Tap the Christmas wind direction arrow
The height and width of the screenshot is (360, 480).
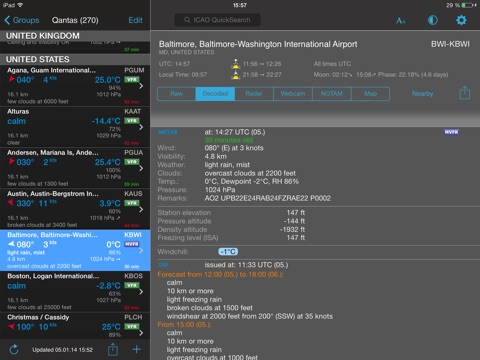click(x=11, y=326)
